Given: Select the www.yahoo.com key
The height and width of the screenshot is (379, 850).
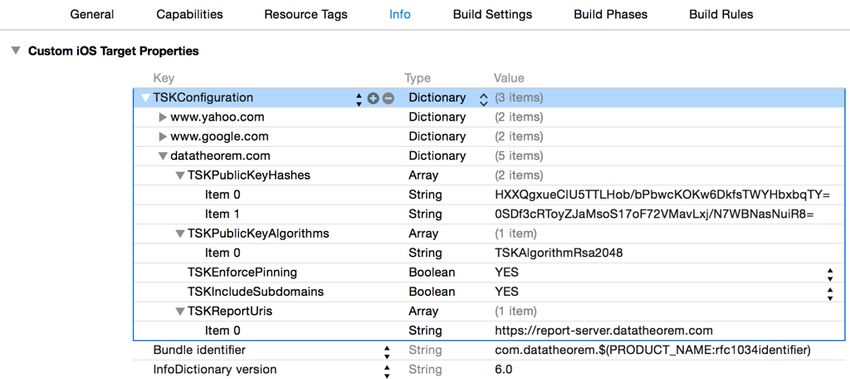Looking at the screenshot, I should point(217,117).
